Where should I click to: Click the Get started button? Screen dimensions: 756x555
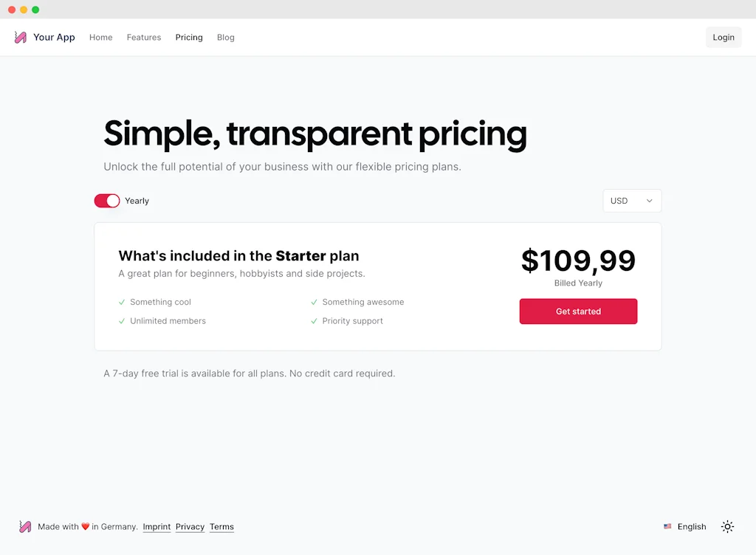coord(578,311)
